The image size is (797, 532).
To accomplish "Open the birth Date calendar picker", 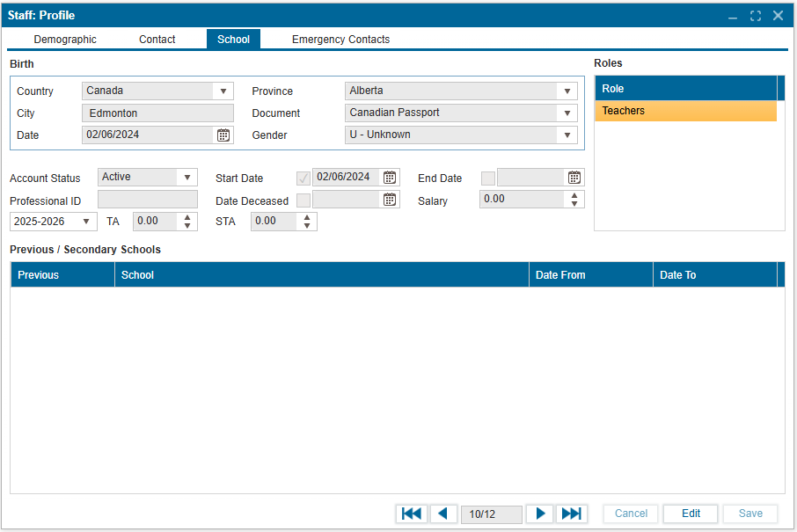I will [x=223, y=135].
